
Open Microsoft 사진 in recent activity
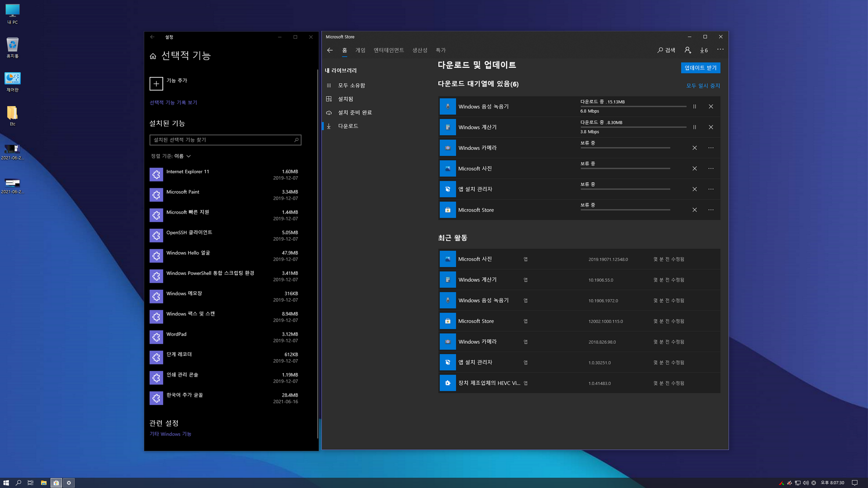(579, 259)
